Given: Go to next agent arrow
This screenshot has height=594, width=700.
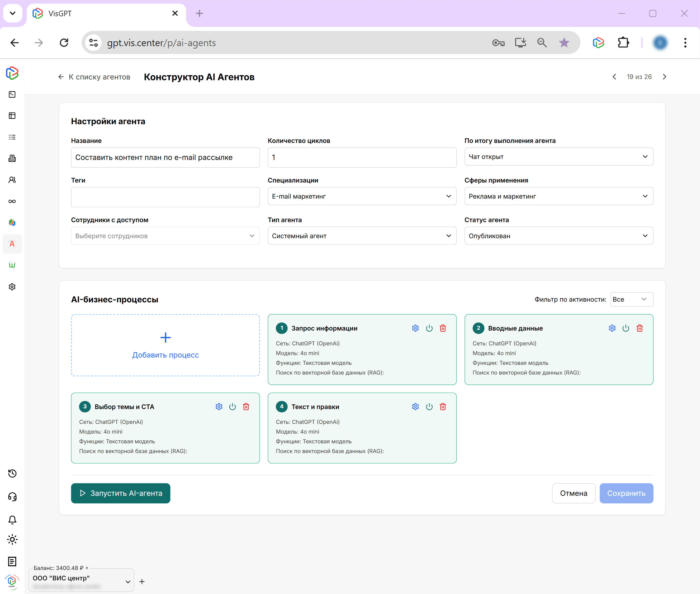Looking at the screenshot, I should pyautogui.click(x=664, y=77).
